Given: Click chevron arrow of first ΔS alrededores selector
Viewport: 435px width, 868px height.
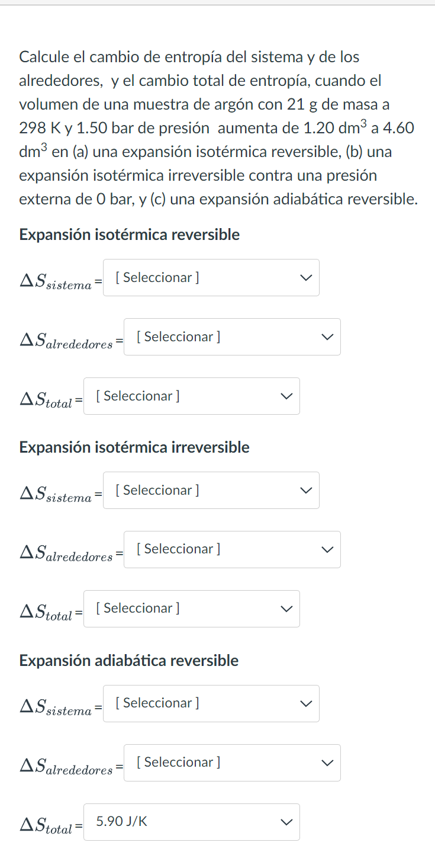Looking at the screenshot, I should [327, 337].
